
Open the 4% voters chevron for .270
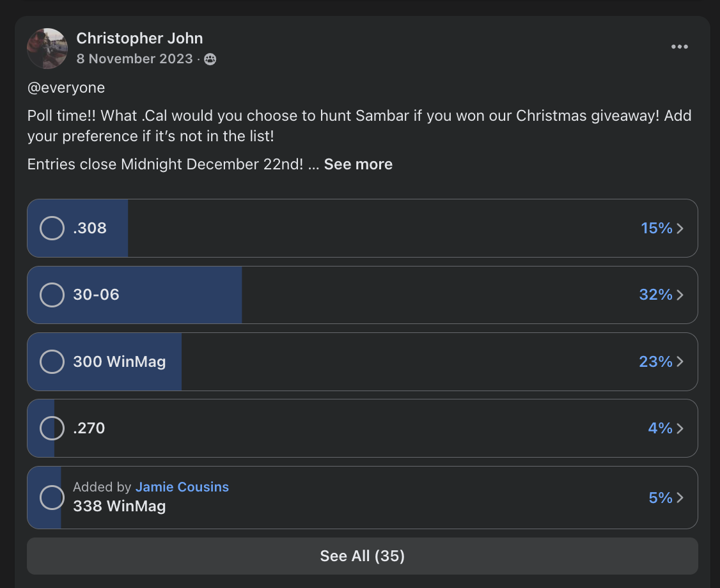tap(680, 428)
